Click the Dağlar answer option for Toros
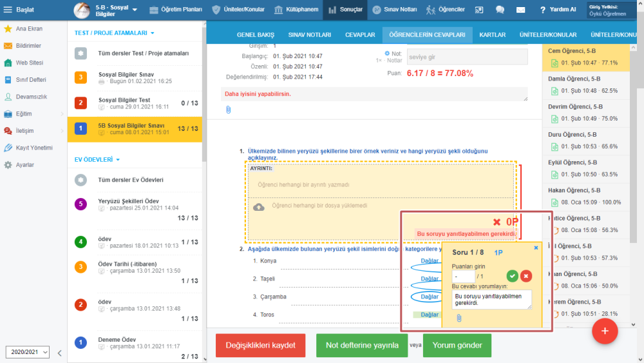The image size is (644, 363). (429, 315)
